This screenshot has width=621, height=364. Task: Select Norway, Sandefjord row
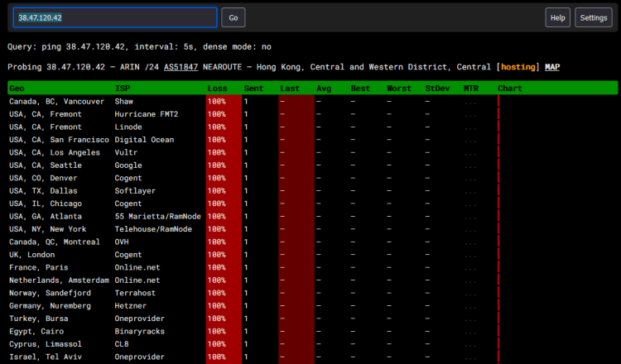[312, 293]
